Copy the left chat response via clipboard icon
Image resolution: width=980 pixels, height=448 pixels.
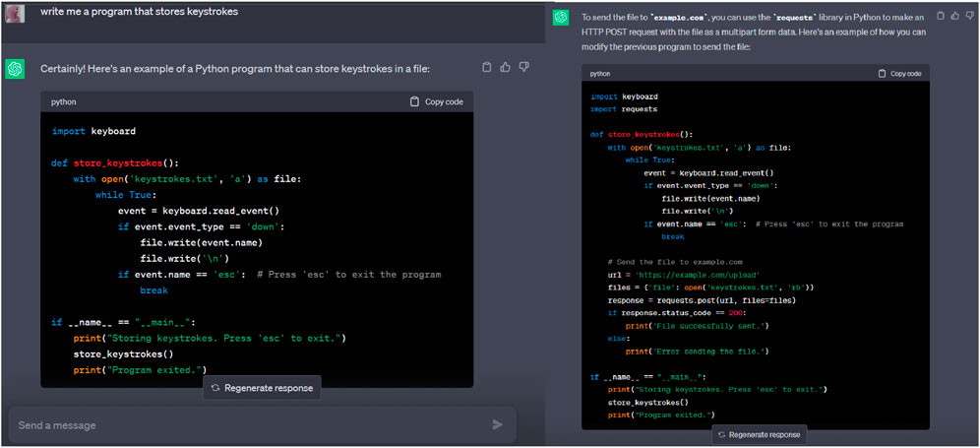487,67
